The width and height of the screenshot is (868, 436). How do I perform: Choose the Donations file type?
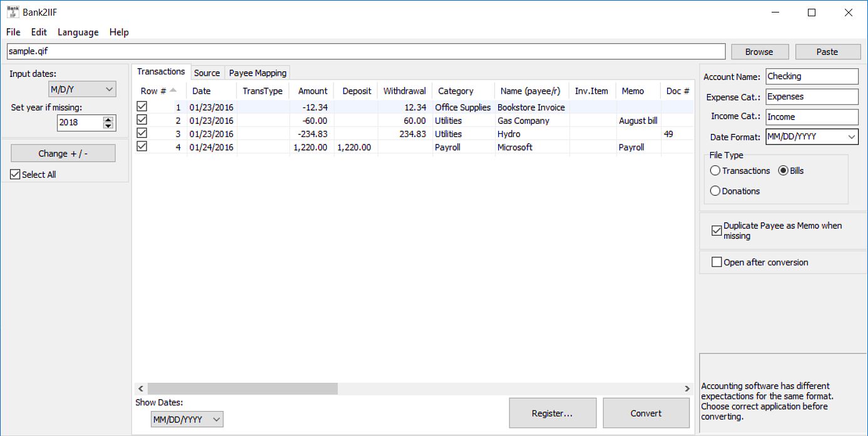coord(715,191)
